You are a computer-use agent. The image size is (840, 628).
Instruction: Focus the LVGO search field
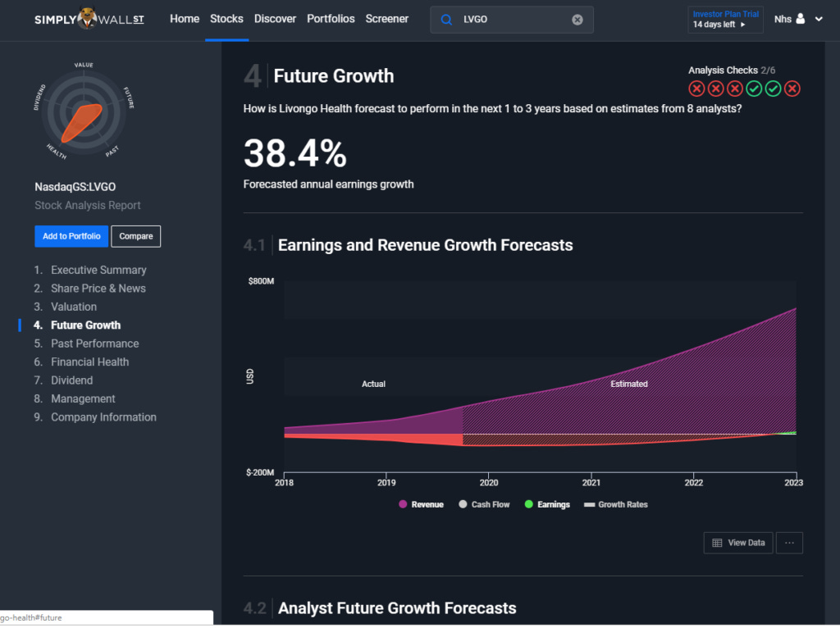(512, 20)
